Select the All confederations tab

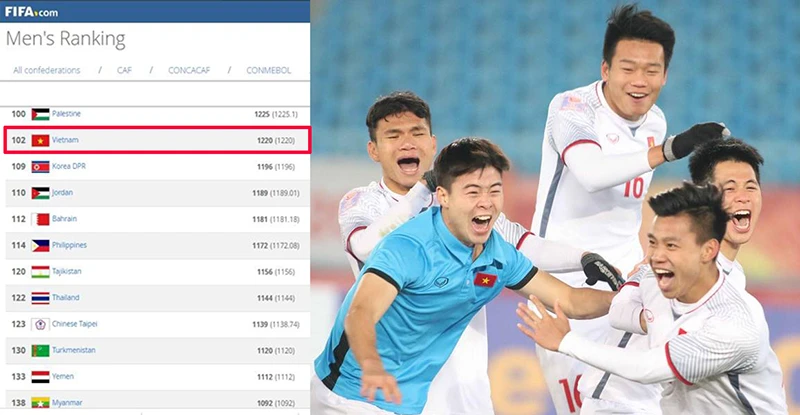pyautogui.click(x=46, y=70)
